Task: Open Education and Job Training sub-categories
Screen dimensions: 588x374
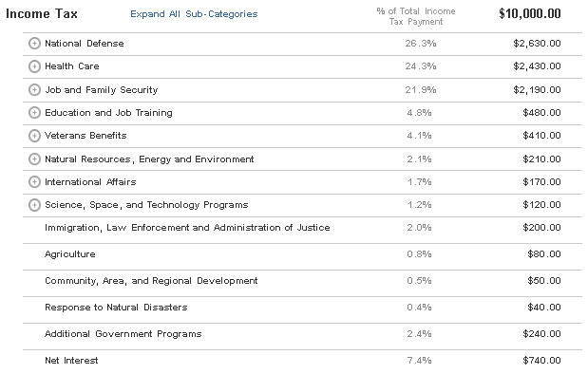Action: [x=34, y=112]
